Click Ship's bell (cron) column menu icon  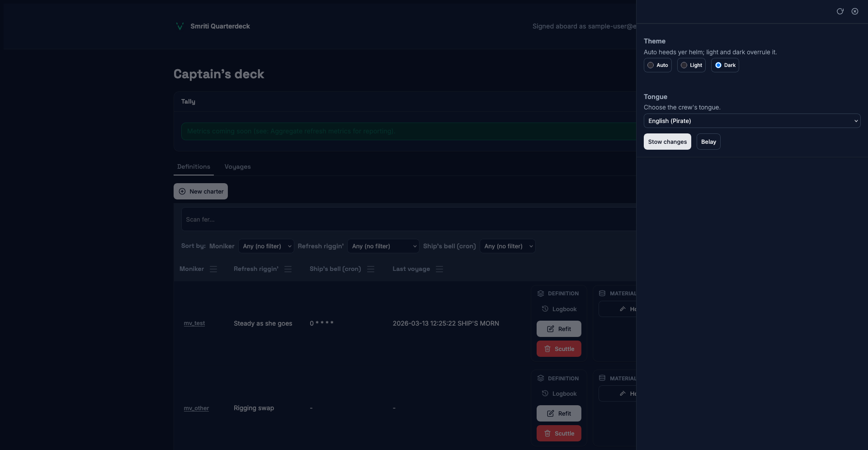371,269
